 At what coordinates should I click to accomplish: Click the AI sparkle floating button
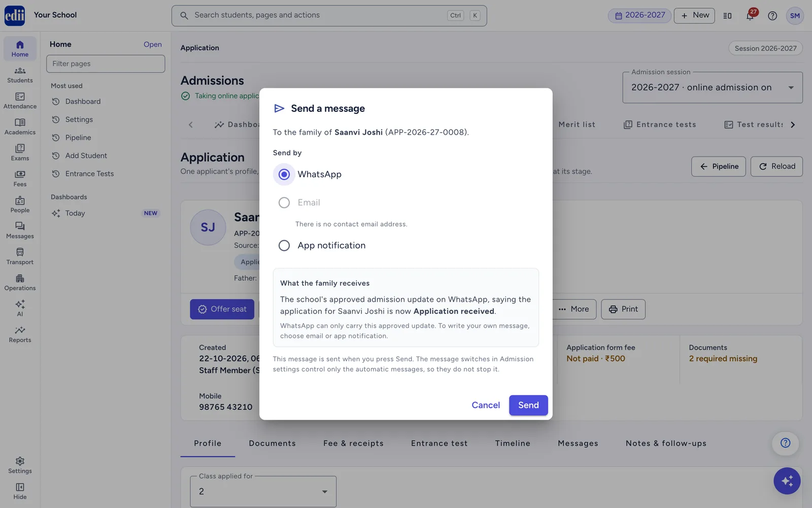(787, 481)
